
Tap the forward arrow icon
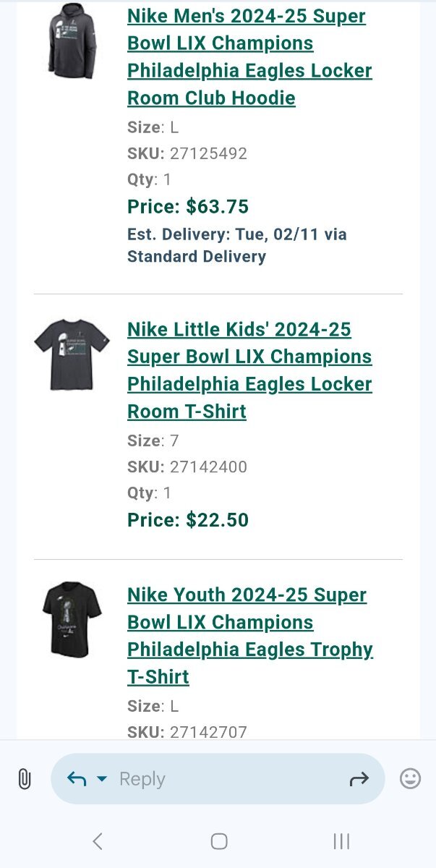tap(359, 779)
